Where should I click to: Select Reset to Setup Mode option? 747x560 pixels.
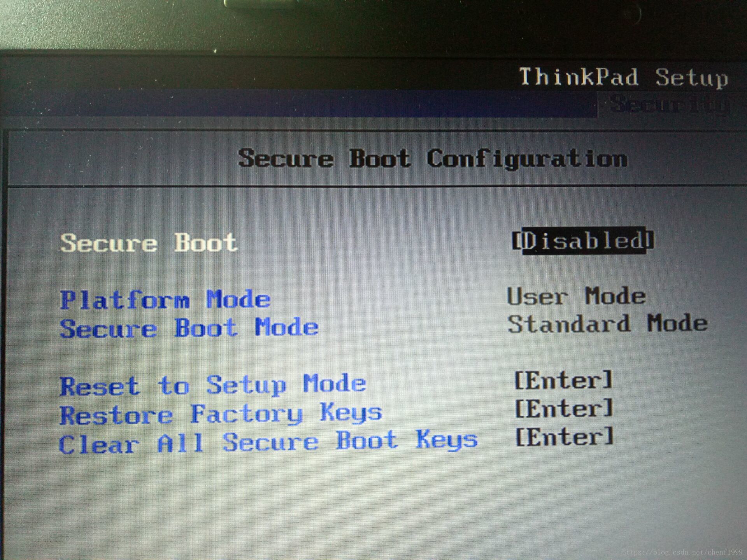pos(213,385)
